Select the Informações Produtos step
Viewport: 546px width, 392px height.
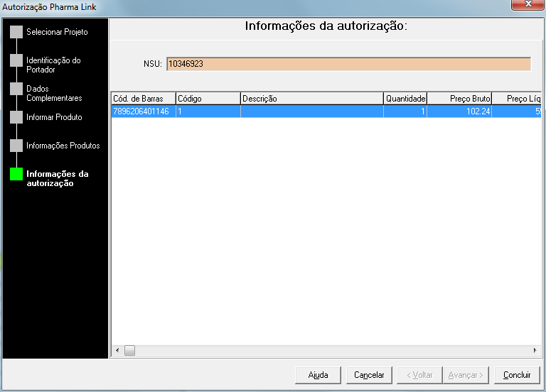(x=63, y=146)
